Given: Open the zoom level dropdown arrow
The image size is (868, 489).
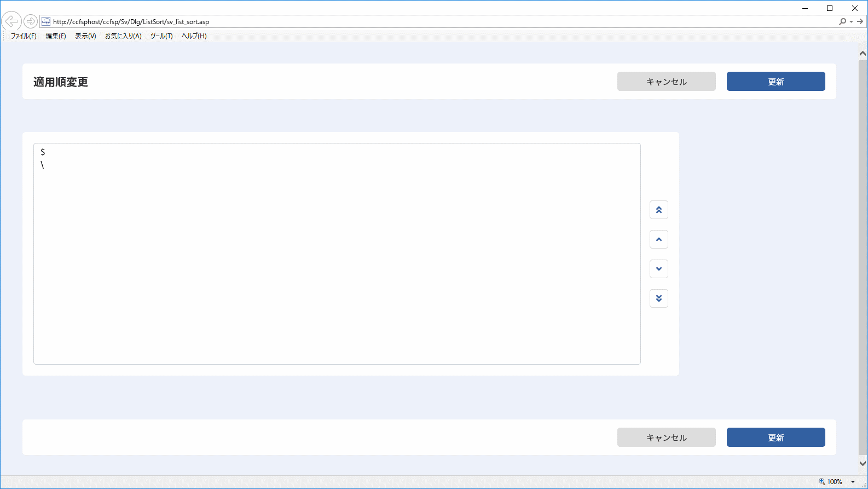Looking at the screenshot, I should tap(853, 482).
